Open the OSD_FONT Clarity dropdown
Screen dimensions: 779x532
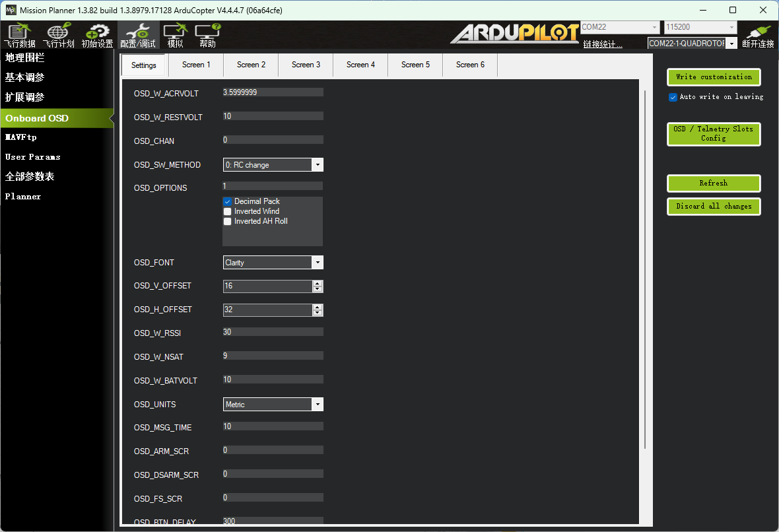[318, 263]
